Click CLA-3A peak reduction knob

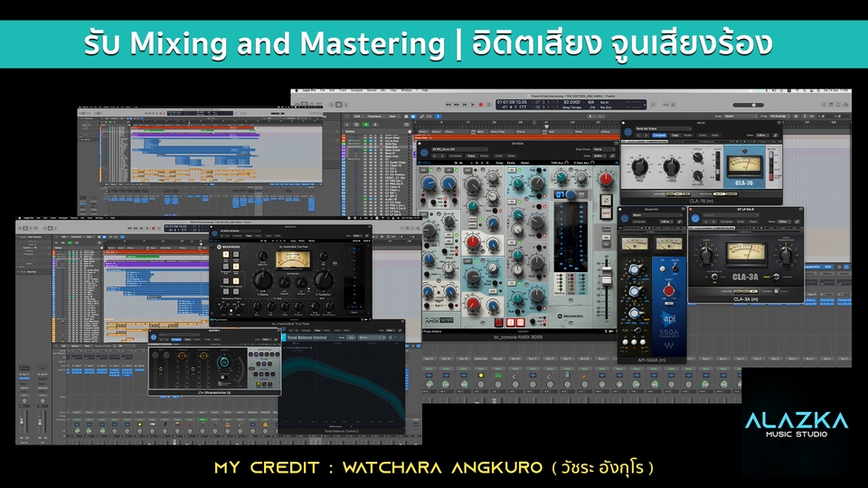[x=786, y=254]
